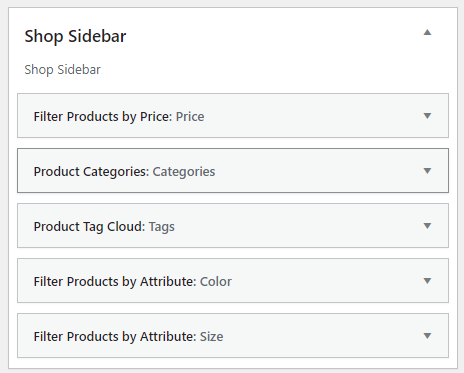Click the Filter Products by Attribute title beside Size
Screen dimensions: 464x373
tap(115, 337)
